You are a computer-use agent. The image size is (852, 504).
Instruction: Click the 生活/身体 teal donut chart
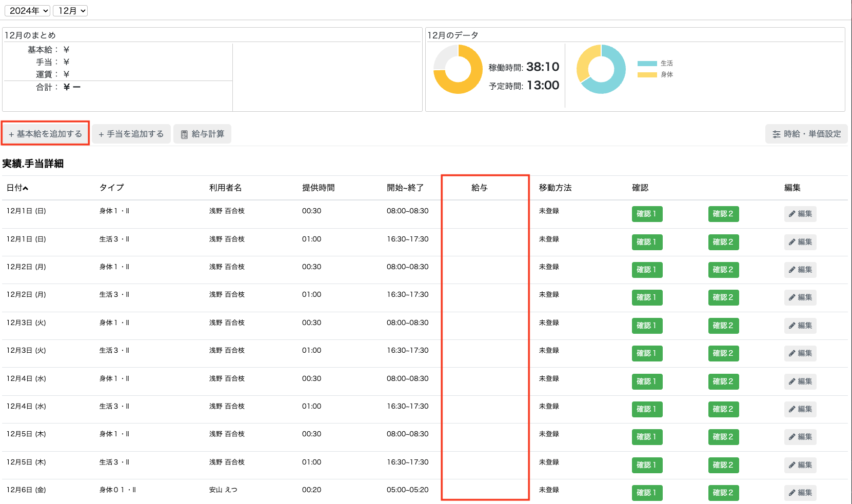point(601,69)
